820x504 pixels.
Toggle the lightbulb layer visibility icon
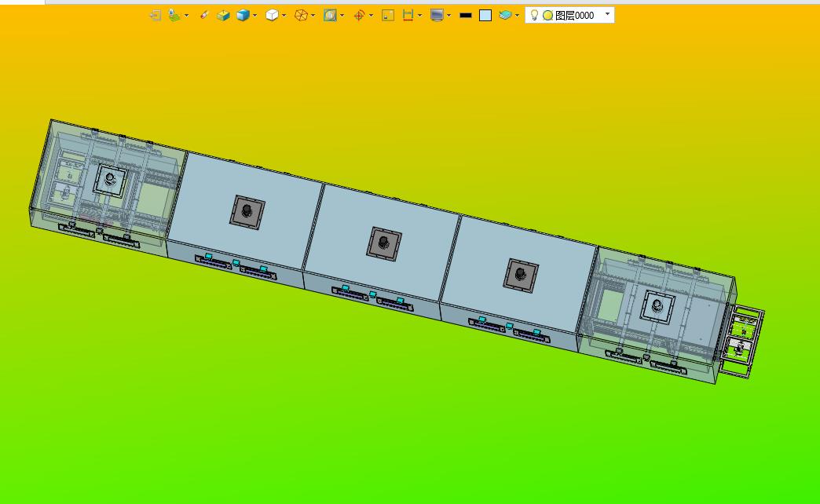(x=534, y=16)
